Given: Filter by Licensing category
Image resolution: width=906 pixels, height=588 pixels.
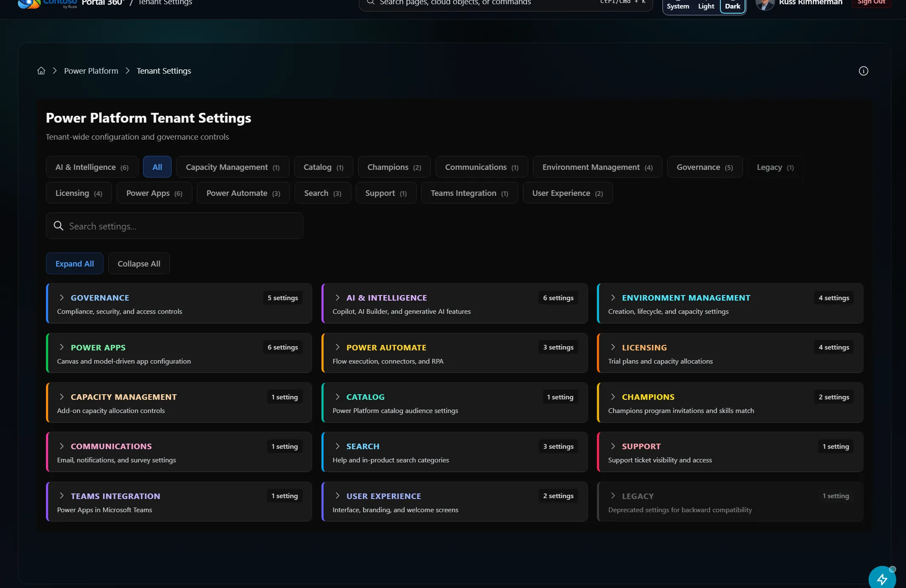Looking at the screenshot, I should coord(79,193).
